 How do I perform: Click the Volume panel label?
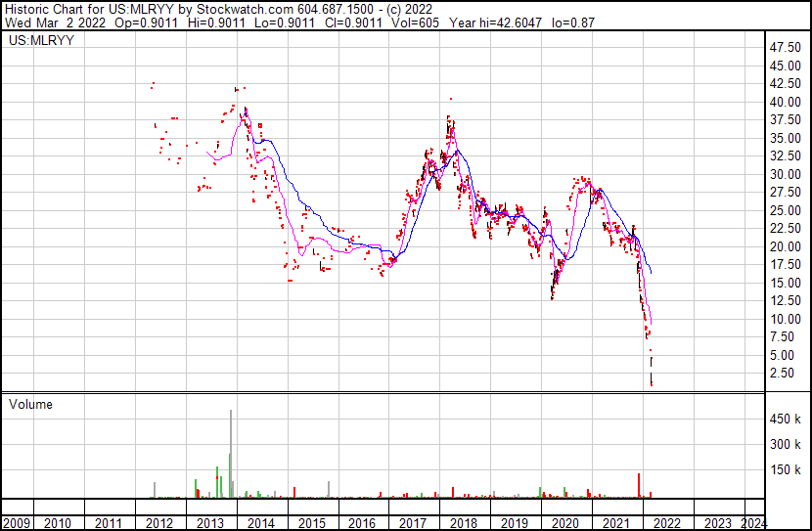point(30,404)
